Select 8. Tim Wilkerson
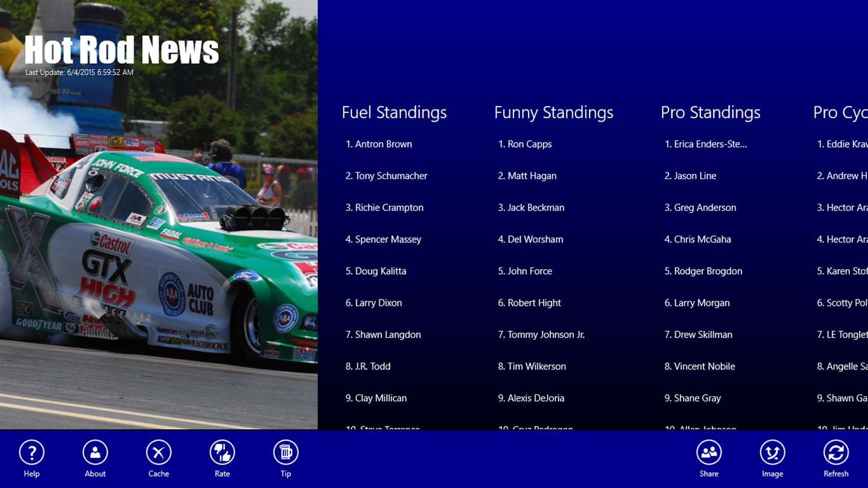Screen dimensions: 868x488 point(532,366)
